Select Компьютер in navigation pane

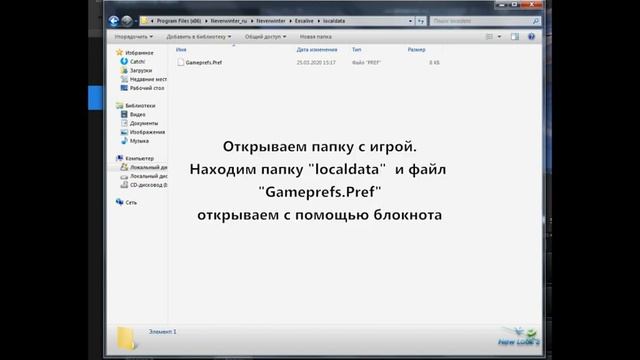[x=140, y=158]
